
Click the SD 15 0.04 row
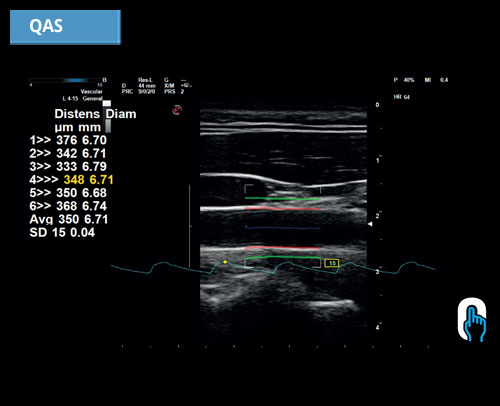62,232
